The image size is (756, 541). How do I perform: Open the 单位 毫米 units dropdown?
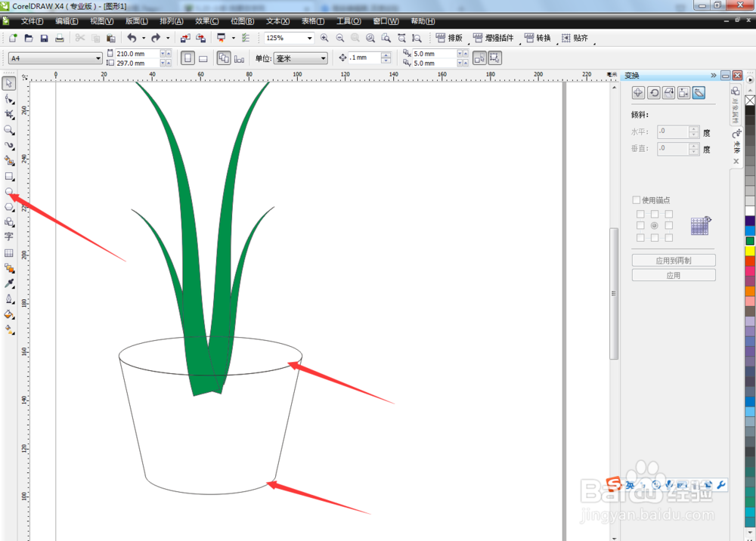(323, 58)
